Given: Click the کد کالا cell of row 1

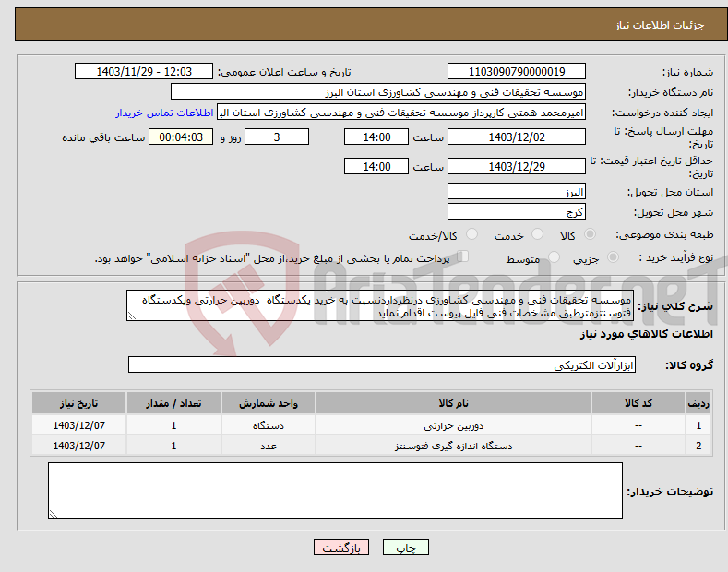Looking at the screenshot, I should coord(638,425).
